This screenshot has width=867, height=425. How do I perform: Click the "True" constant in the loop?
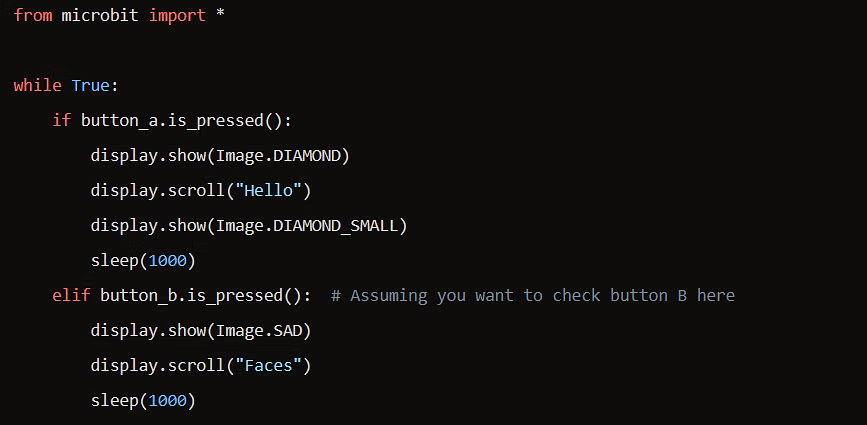coord(90,85)
